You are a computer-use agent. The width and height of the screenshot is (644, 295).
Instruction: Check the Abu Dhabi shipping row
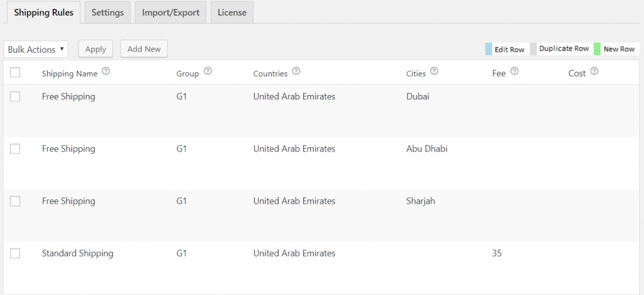[x=16, y=149]
